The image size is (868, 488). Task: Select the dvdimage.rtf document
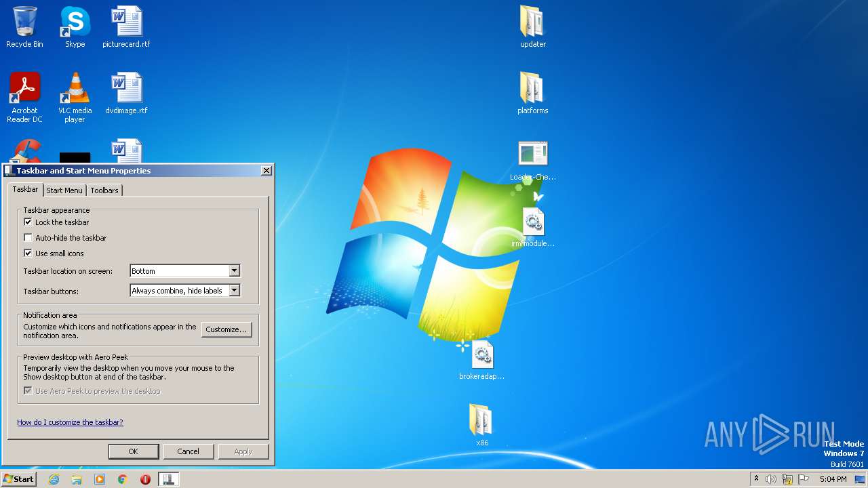[x=126, y=94]
